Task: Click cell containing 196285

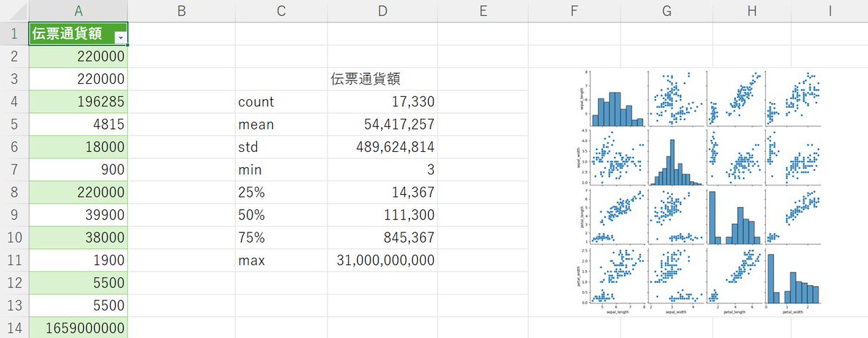Action: pyautogui.click(x=79, y=101)
